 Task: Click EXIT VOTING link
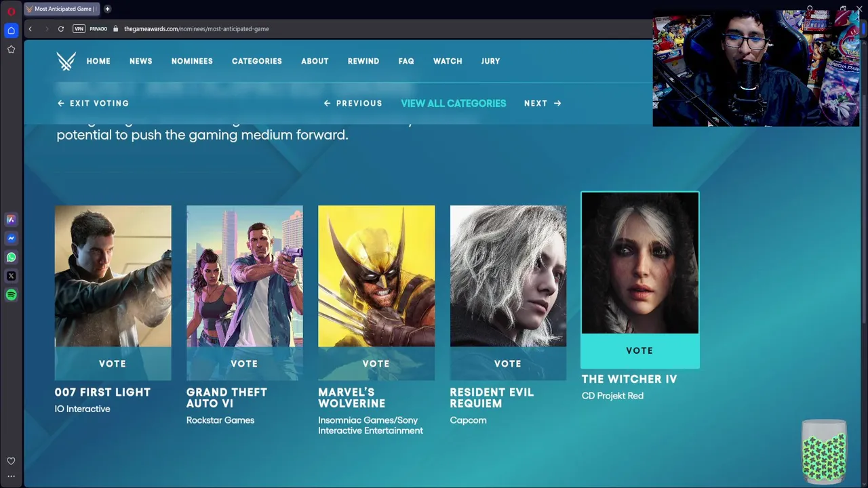tap(93, 103)
